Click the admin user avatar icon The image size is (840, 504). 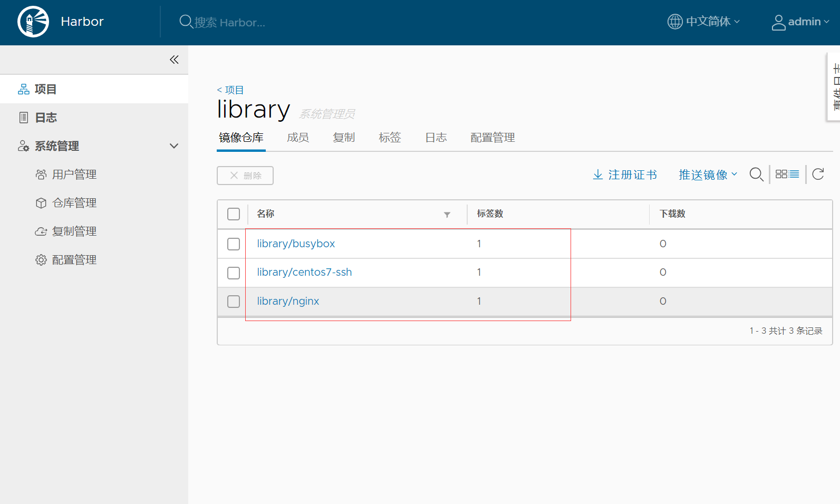pyautogui.click(x=779, y=22)
